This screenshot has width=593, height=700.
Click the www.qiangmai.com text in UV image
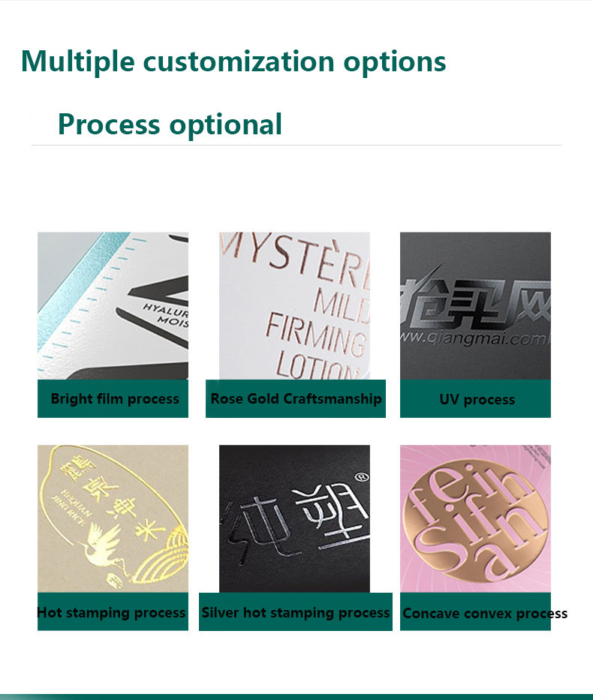tap(474, 338)
